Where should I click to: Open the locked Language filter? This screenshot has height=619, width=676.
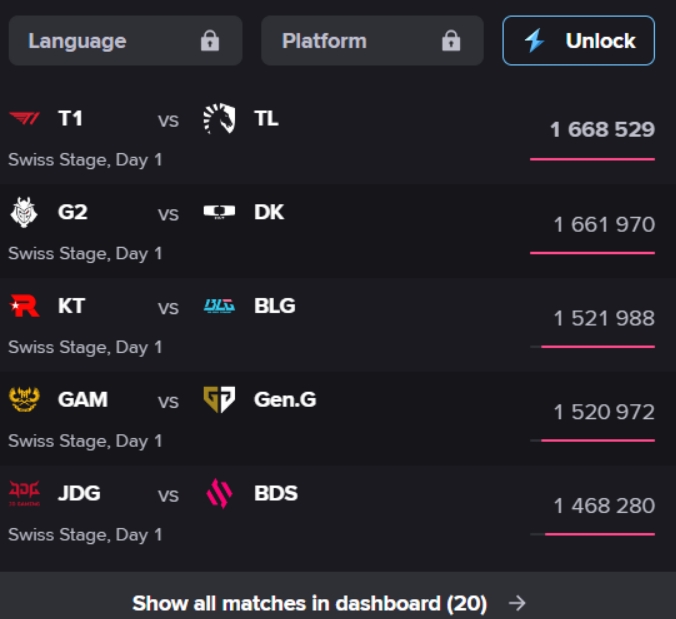125,41
